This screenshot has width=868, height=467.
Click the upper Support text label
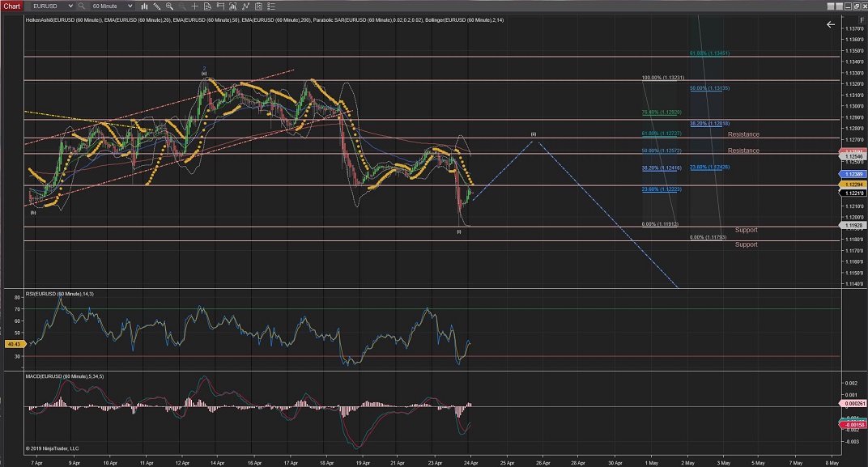click(747, 230)
